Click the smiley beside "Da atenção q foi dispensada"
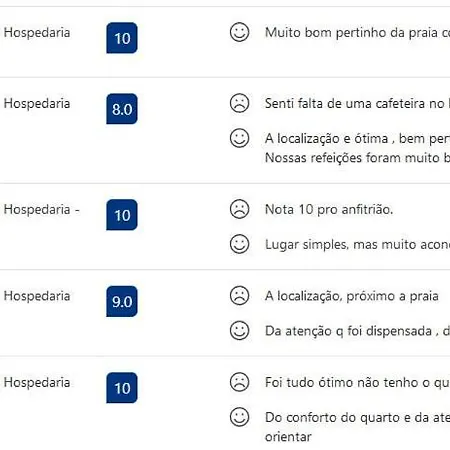Screen dimensions: 450x450 pos(239,331)
